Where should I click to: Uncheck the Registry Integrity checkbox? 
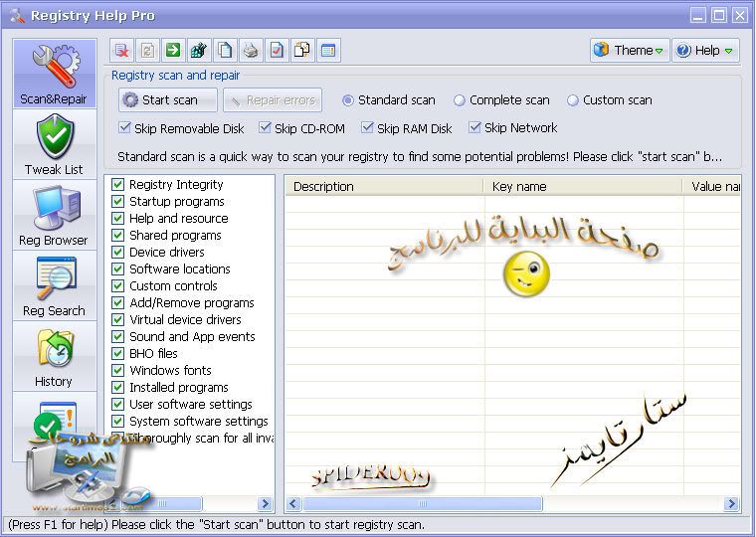coord(117,185)
